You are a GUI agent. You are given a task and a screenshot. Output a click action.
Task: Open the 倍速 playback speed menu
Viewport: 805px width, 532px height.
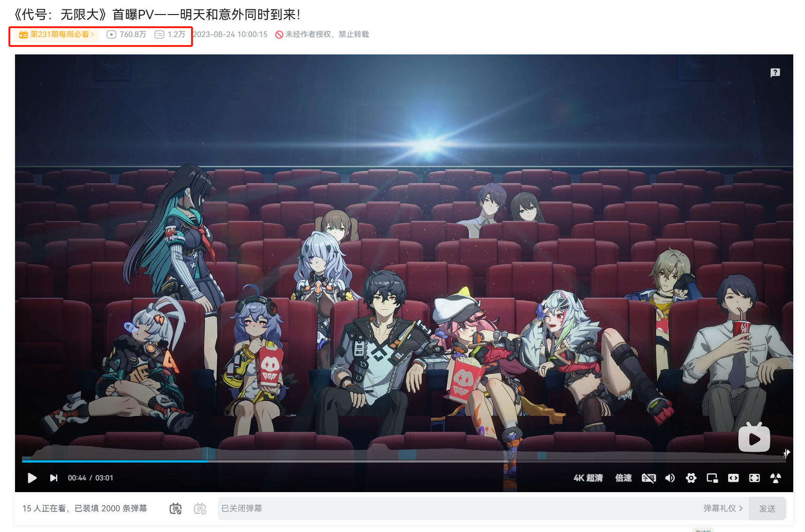pyautogui.click(x=623, y=478)
